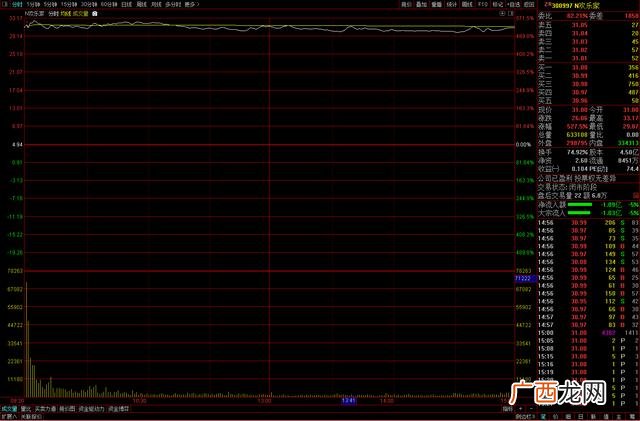Select the 成交量 indicator tab at bottom
Screen dimensions: 640x421
tap(9, 409)
